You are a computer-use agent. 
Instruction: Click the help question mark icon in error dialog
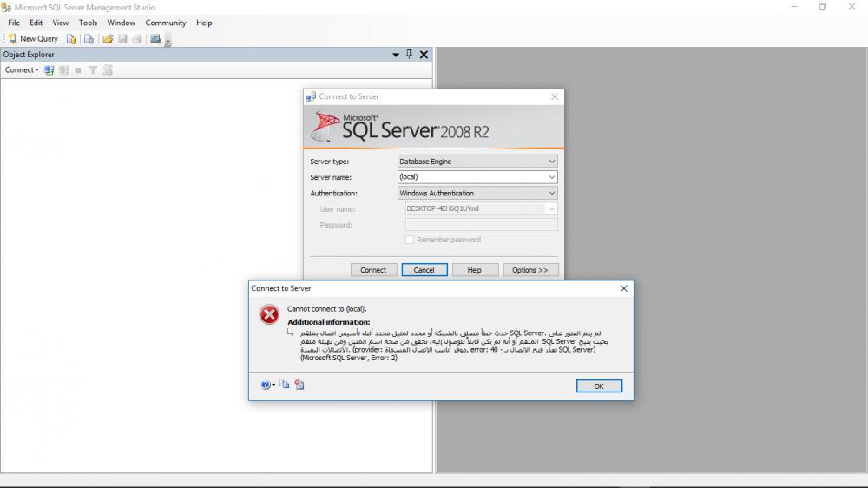tap(265, 385)
